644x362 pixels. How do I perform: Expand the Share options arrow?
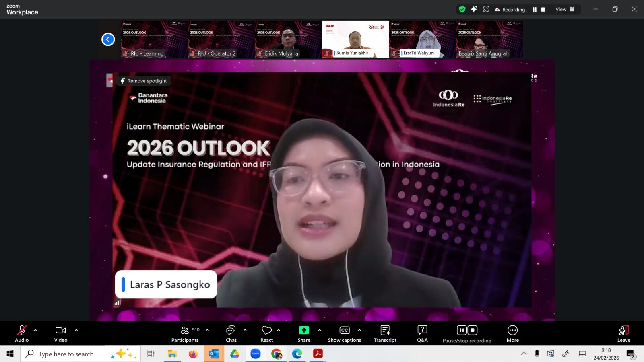coord(320,330)
